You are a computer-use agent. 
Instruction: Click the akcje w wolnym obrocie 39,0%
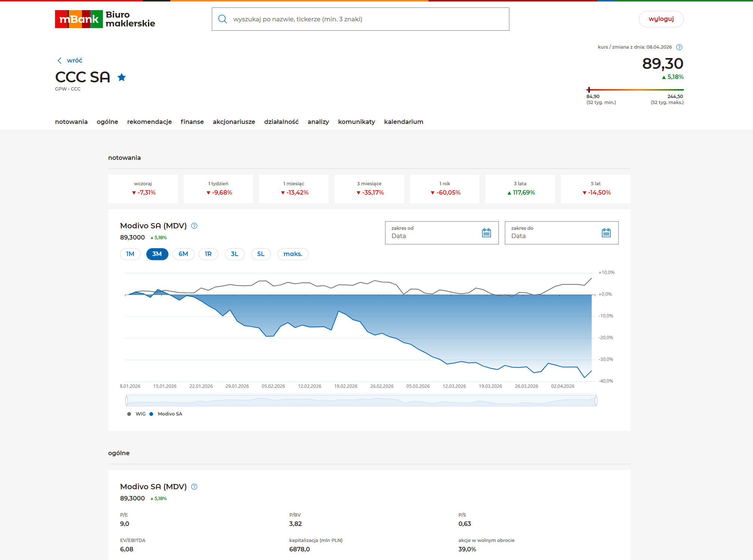(467, 550)
